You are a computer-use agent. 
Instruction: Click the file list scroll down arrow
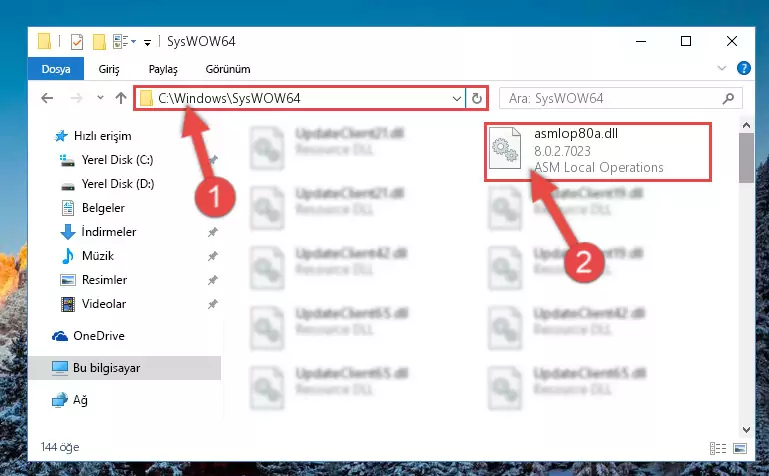(746, 429)
